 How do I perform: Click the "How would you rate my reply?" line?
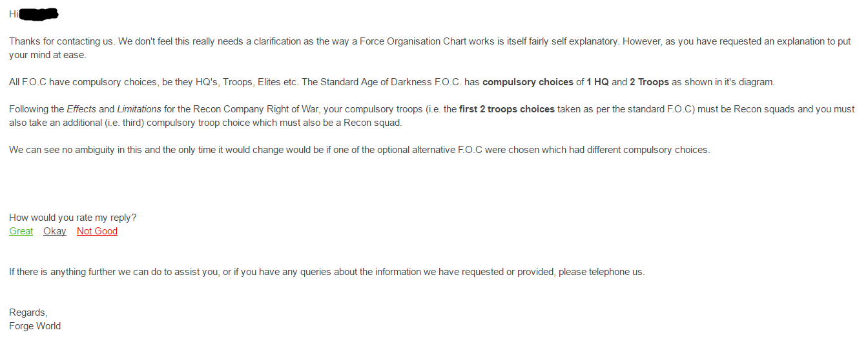click(72, 218)
